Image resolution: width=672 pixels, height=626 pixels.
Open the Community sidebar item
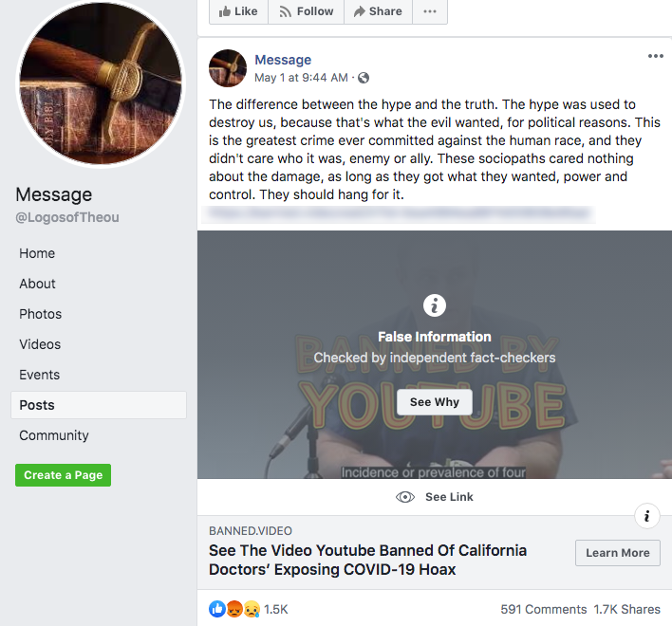(x=54, y=435)
